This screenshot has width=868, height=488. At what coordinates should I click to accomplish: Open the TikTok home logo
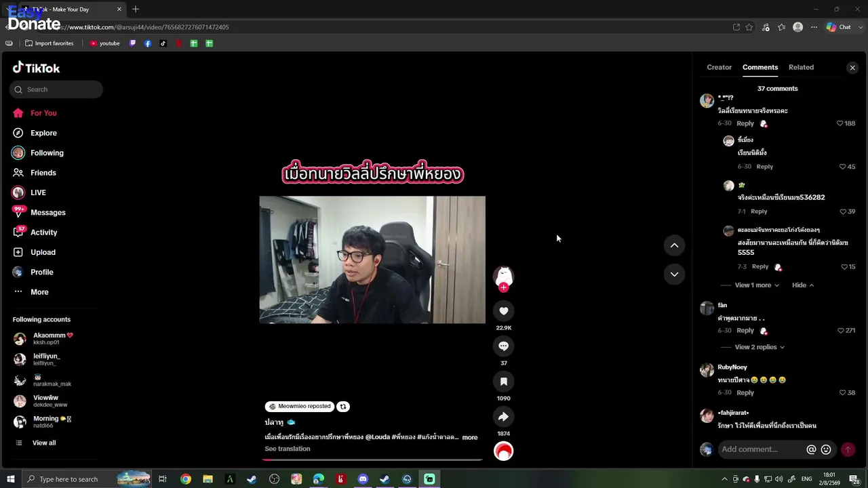[x=36, y=68]
